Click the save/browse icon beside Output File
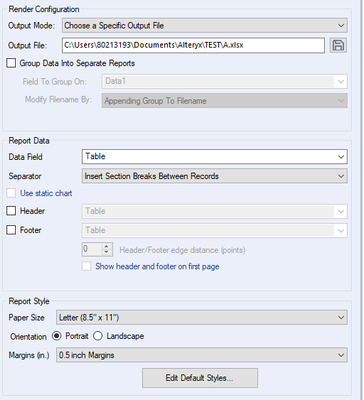The image size is (364, 400). 338,45
